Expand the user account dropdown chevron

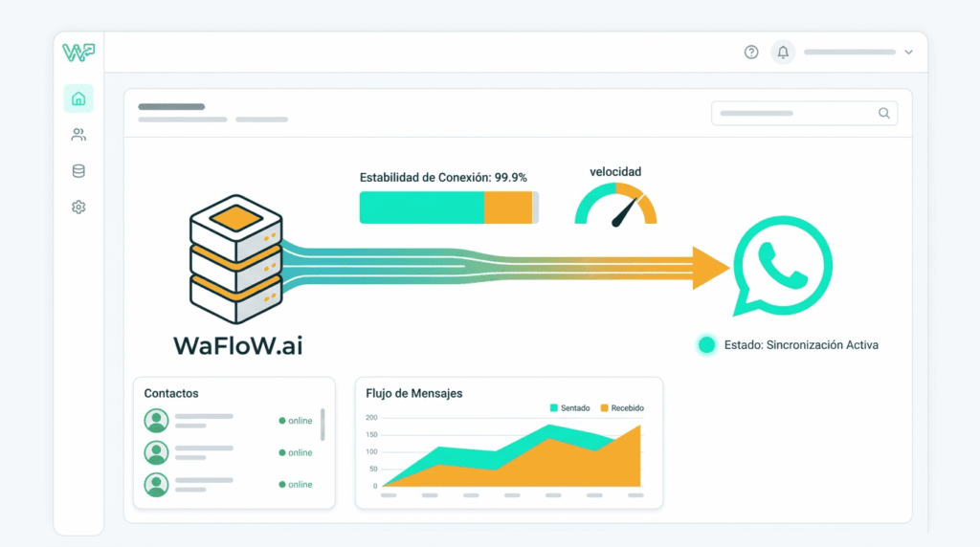click(x=908, y=53)
